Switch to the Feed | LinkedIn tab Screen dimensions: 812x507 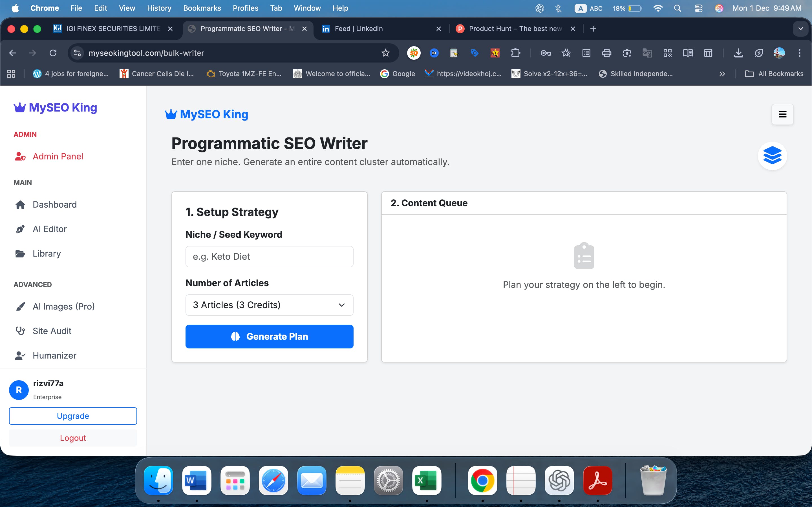358,29
